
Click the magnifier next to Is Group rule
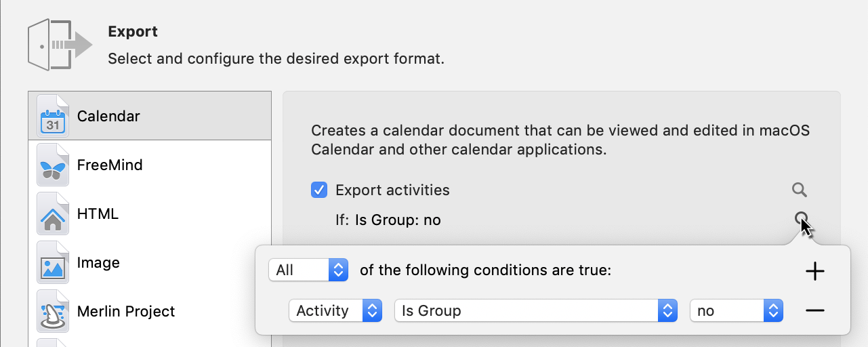(x=801, y=219)
